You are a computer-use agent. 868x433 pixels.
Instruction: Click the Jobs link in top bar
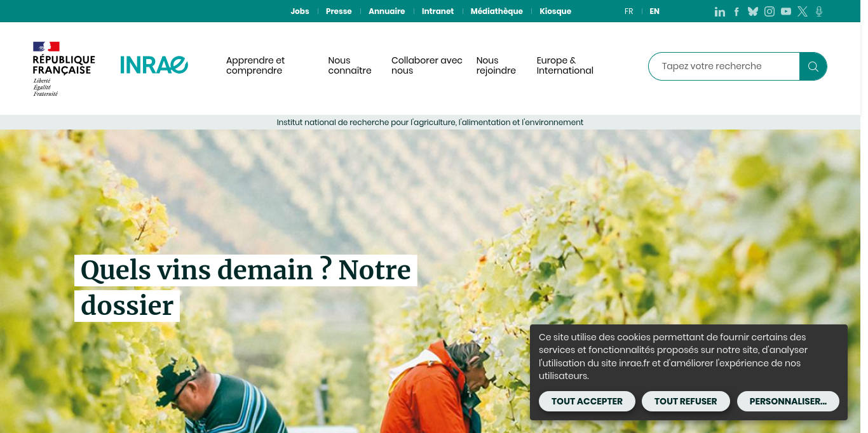pos(300,11)
